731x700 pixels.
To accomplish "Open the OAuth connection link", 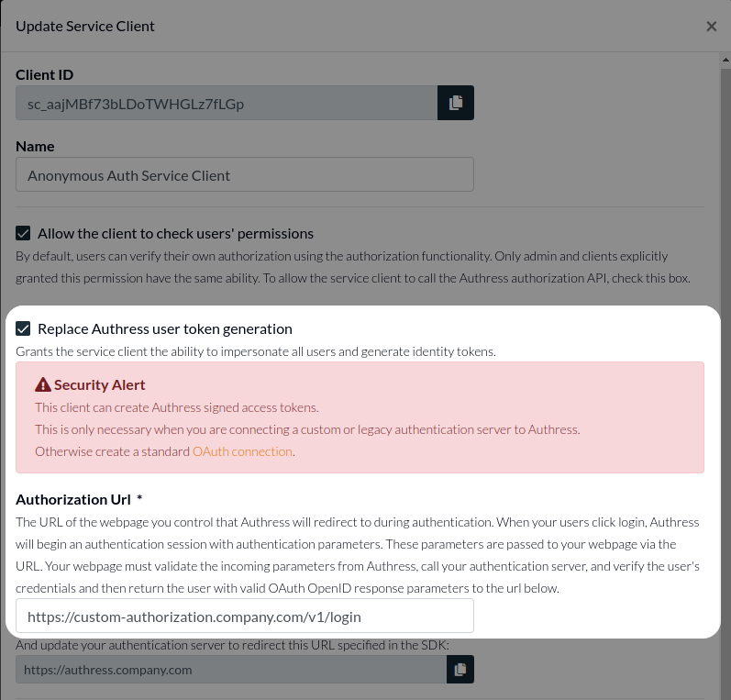I will [x=242, y=451].
